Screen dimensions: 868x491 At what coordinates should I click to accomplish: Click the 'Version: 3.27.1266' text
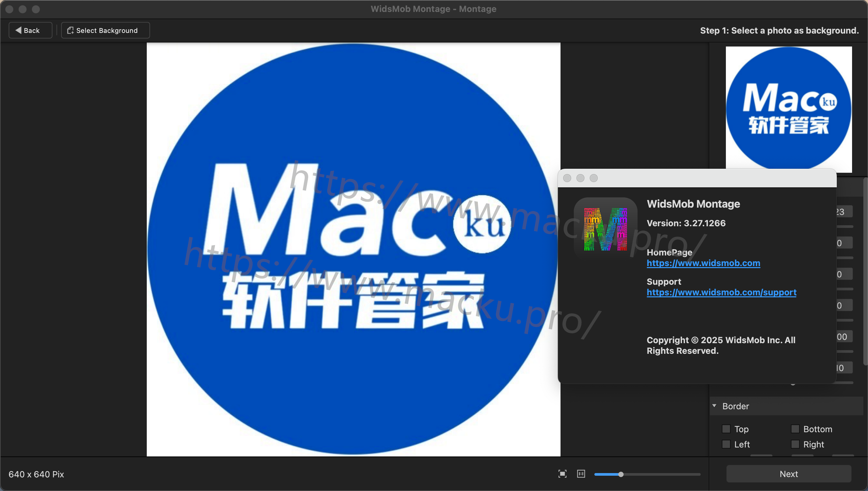point(686,223)
